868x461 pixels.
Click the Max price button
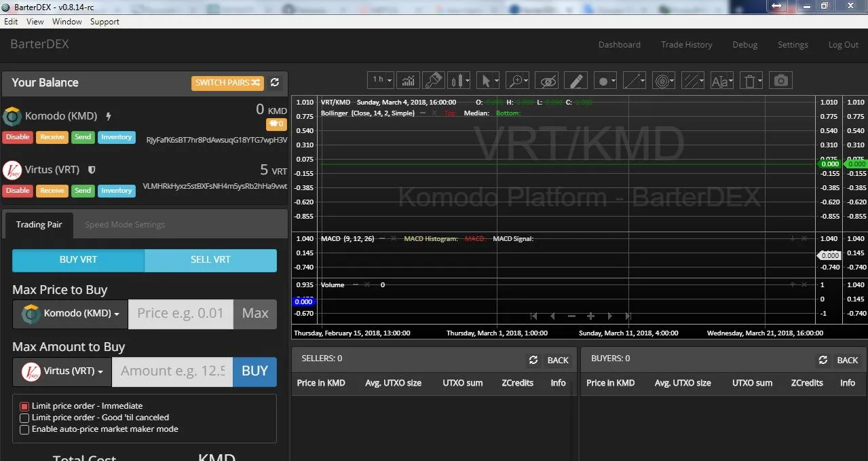[255, 314]
